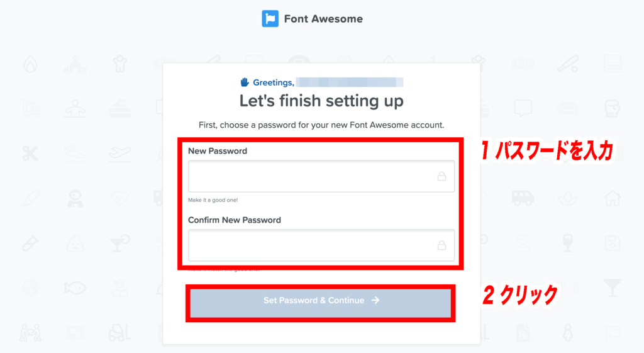Click the Let's finish setting up heading
The height and width of the screenshot is (353, 644).
321,101
